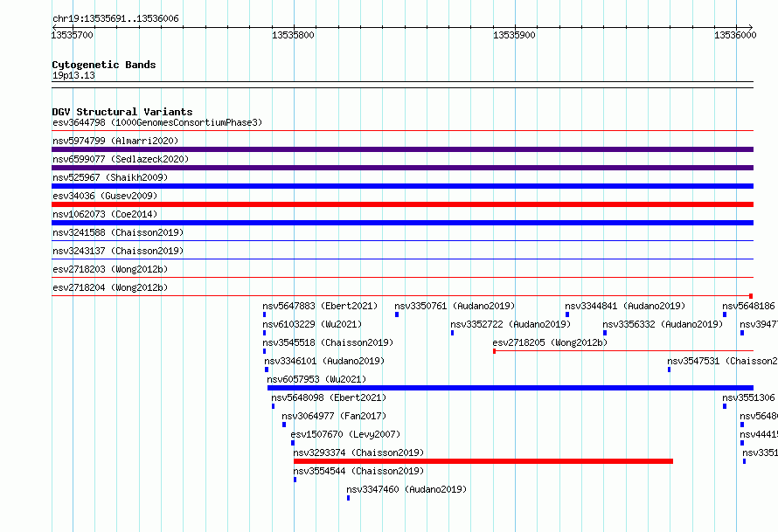Viewport: 778px width, 532px height.
Task: Click the nsv3347460 (Audano2019) blue marker
Action: tap(348, 498)
